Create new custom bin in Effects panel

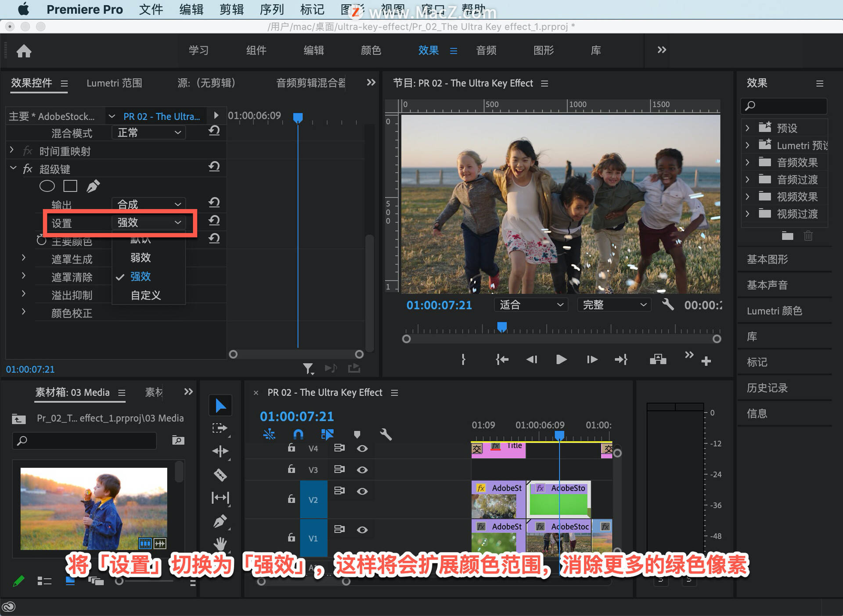[x=788, y=236]
